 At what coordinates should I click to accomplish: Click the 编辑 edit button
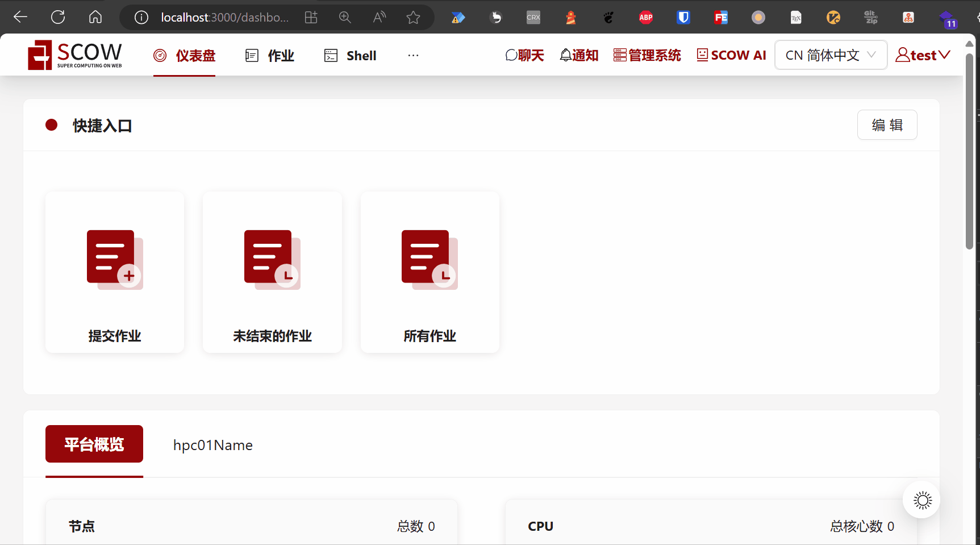887,125
